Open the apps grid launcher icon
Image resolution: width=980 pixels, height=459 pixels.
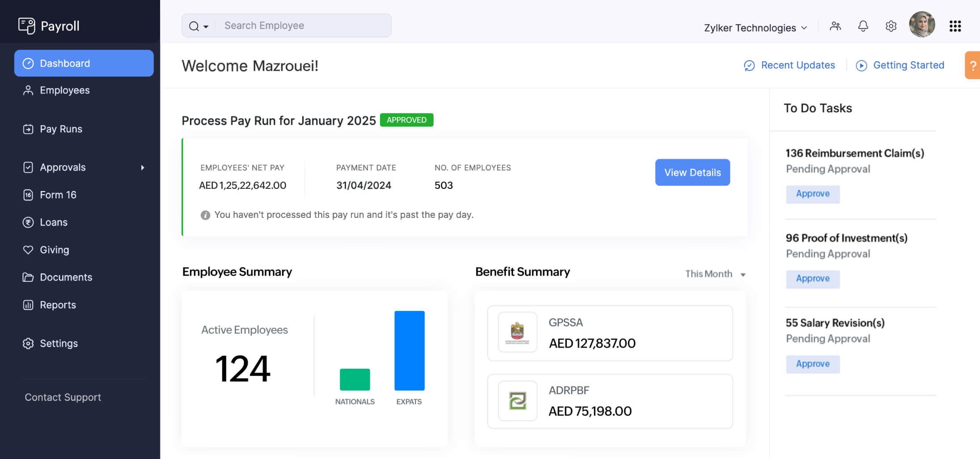tap(955, 26)
